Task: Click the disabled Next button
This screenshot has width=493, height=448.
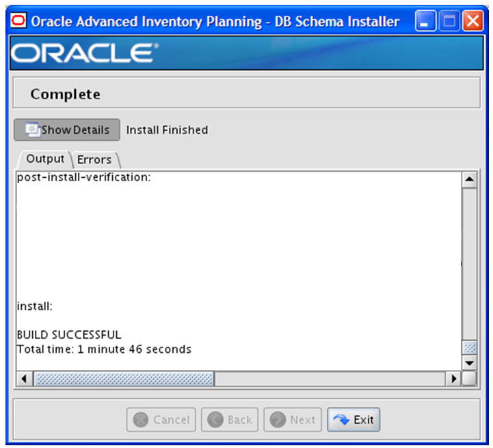Action: coord(293,420)
